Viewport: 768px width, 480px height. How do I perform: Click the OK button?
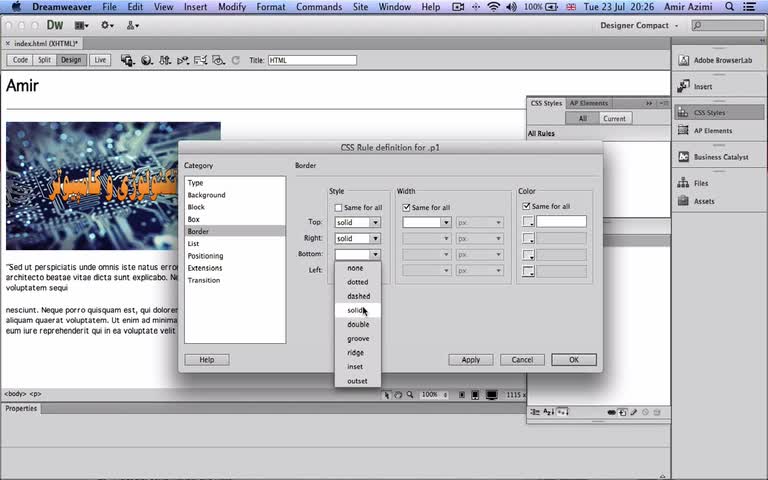pyautogui.click(x=574, y=360)
